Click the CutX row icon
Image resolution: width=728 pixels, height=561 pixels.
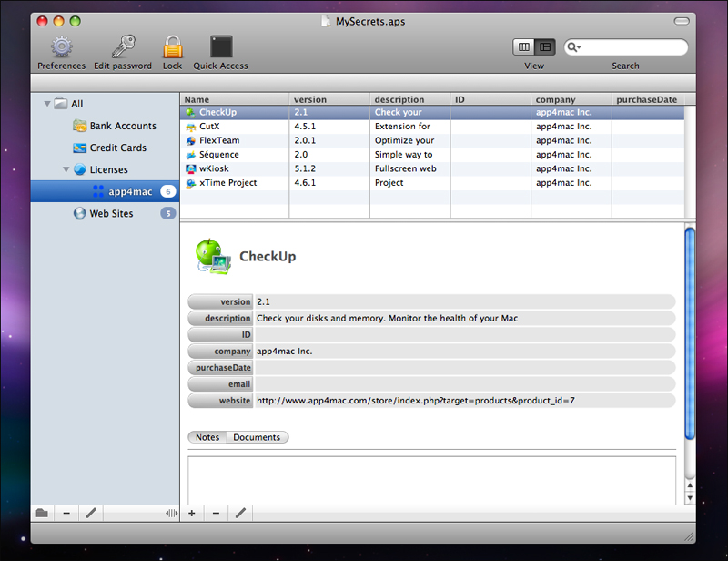[x=191, y=127]
